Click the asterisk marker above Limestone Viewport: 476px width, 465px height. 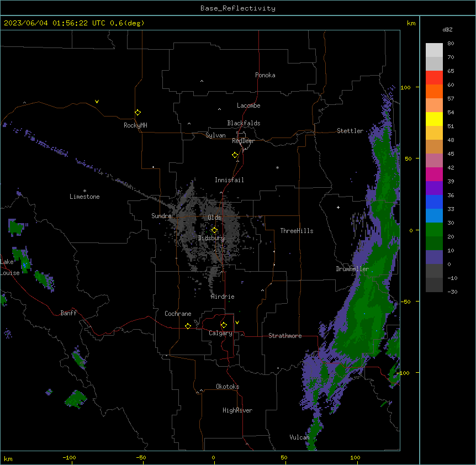(x=84, y=191)
